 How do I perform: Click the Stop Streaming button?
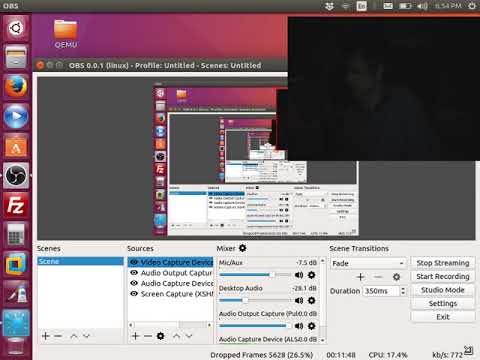tap(443, 263)
